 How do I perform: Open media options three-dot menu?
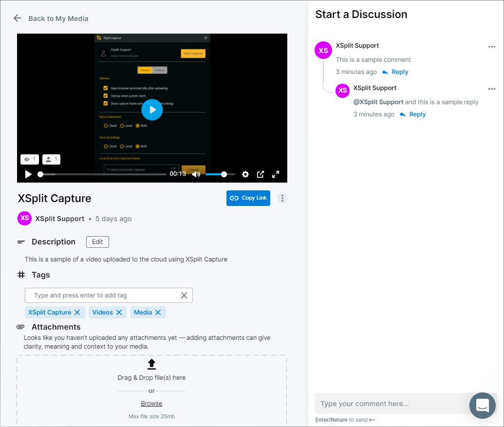(282, 198)
